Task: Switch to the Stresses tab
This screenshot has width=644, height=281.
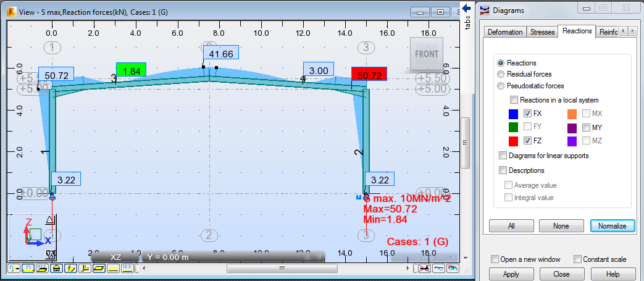Action: click(542, 32)
